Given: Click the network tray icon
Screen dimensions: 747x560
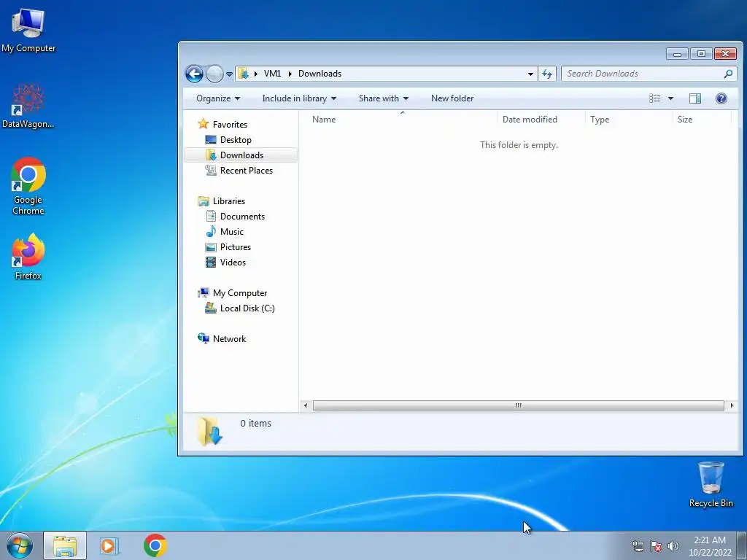Looking at the screenshot, I should (638, 546).
